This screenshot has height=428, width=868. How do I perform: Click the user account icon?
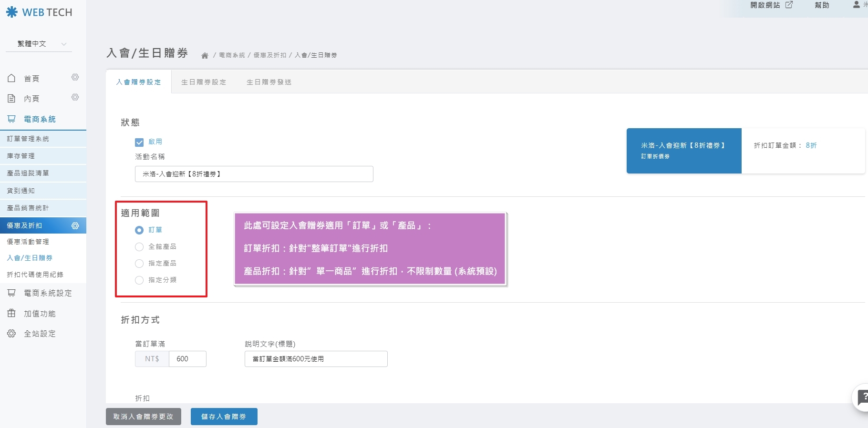[x=856, y=5]
